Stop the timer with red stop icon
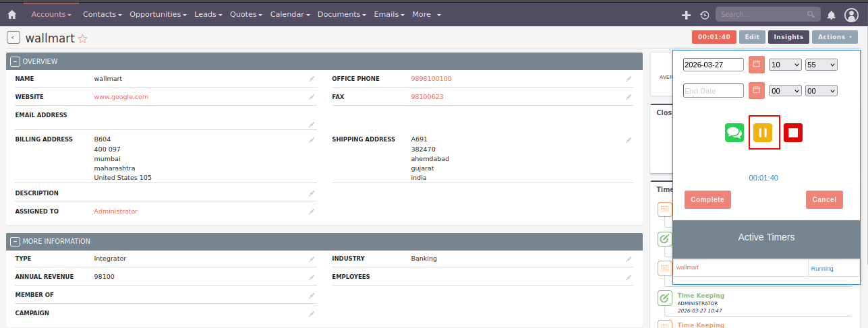 coord(793,133)
